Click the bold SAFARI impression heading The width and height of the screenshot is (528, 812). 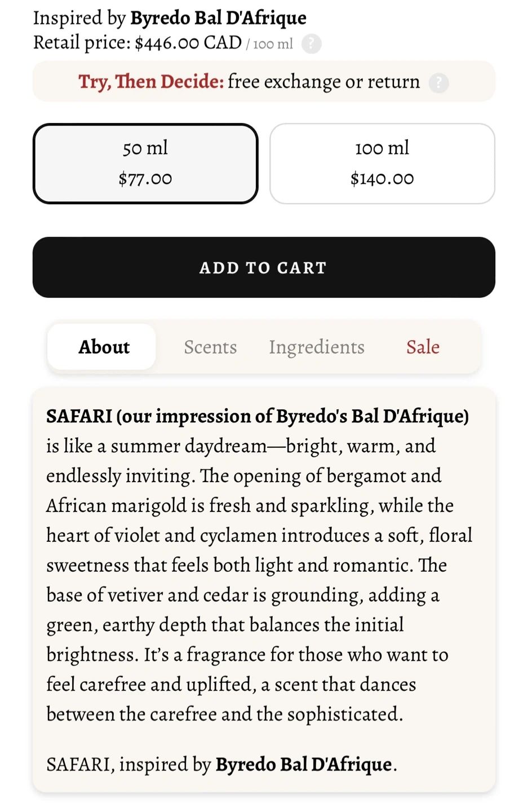pyautogui.click(x=257, y=416)
